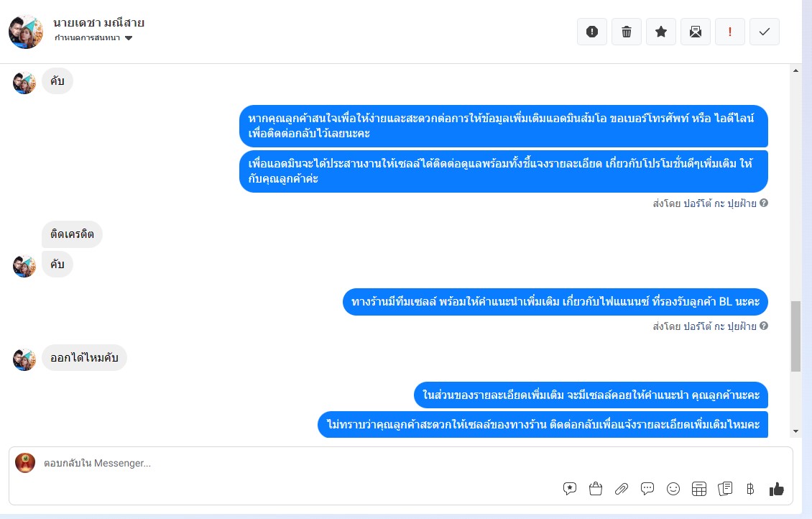Request payment with Baht icon

[750, 488]
